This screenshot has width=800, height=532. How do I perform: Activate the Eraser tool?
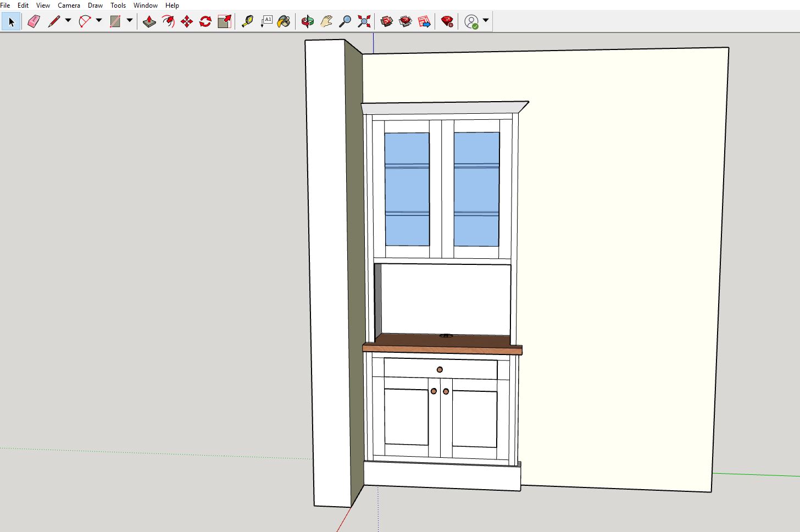pyautogui.click(x=34, y=21)
